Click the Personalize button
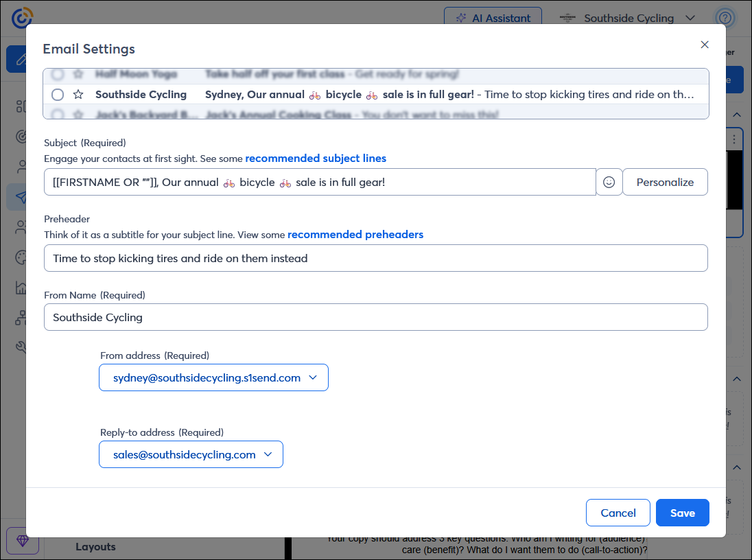This screenshot has height=560, width=752. [x=665, y=182]
